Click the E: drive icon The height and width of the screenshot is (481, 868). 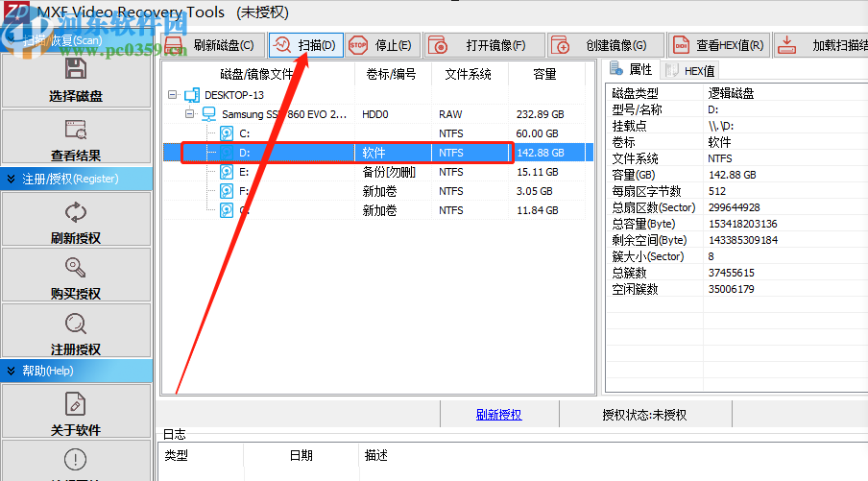pos(227,172)
